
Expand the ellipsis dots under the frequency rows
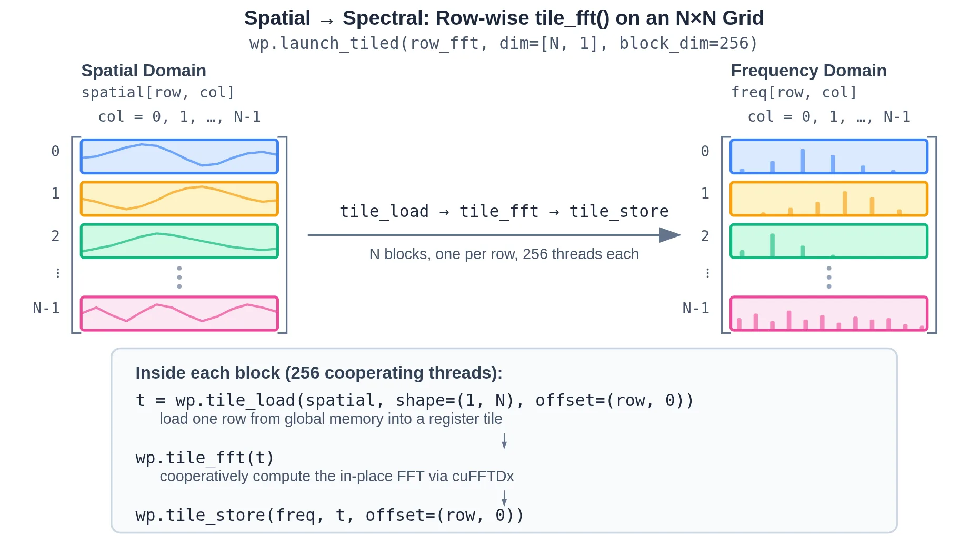click(x=829, y=278)
